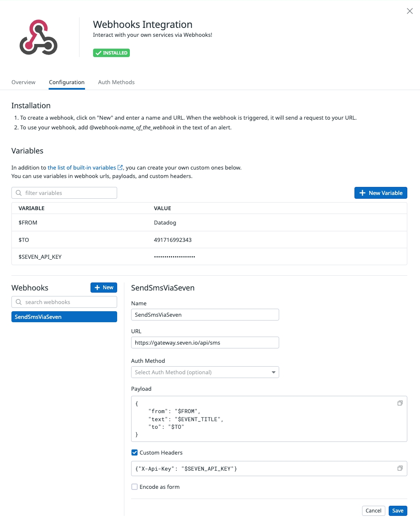This screenshot has height=529, width=420.
Task: Click the 491716992343 value cell
Action: click(x=173, y=240)
